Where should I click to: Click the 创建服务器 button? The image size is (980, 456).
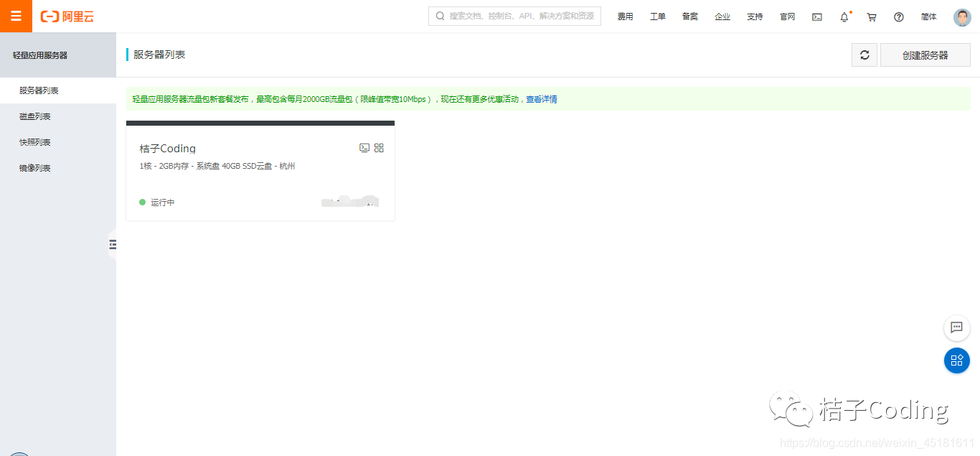925,55
